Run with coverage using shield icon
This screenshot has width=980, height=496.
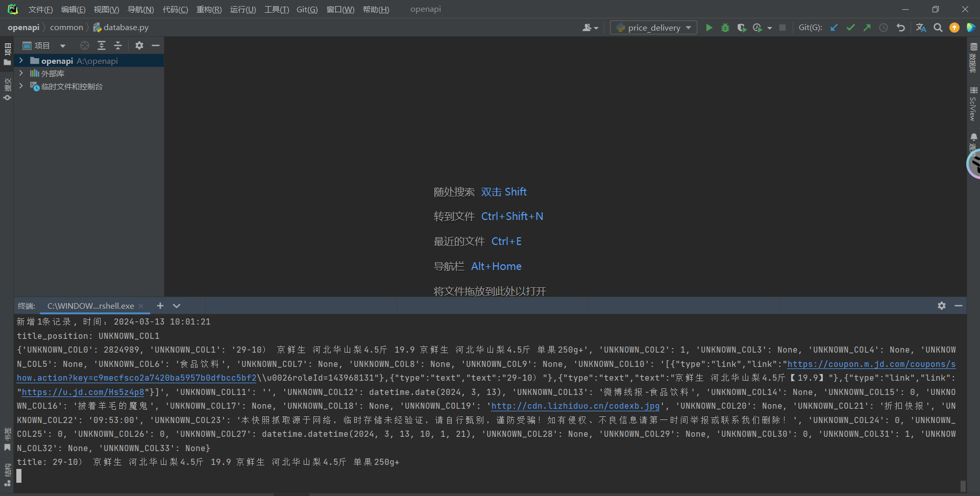click(742, 28)
